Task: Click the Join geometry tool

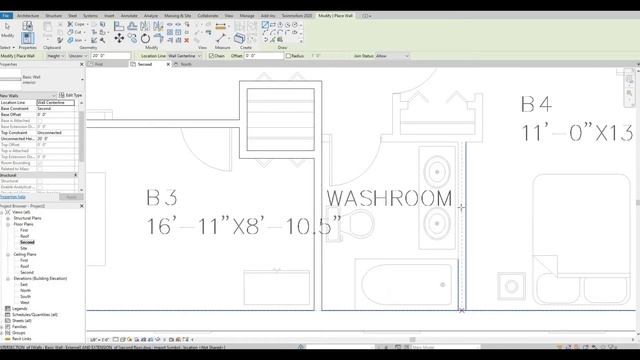Action: point(75,40)
